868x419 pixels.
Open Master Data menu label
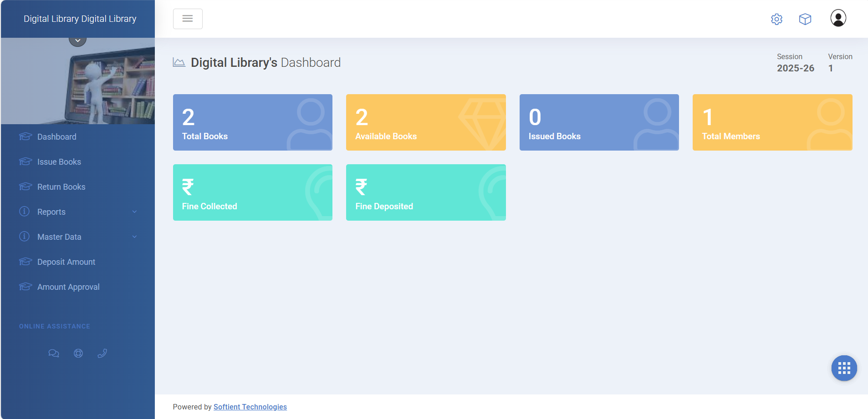59,237
